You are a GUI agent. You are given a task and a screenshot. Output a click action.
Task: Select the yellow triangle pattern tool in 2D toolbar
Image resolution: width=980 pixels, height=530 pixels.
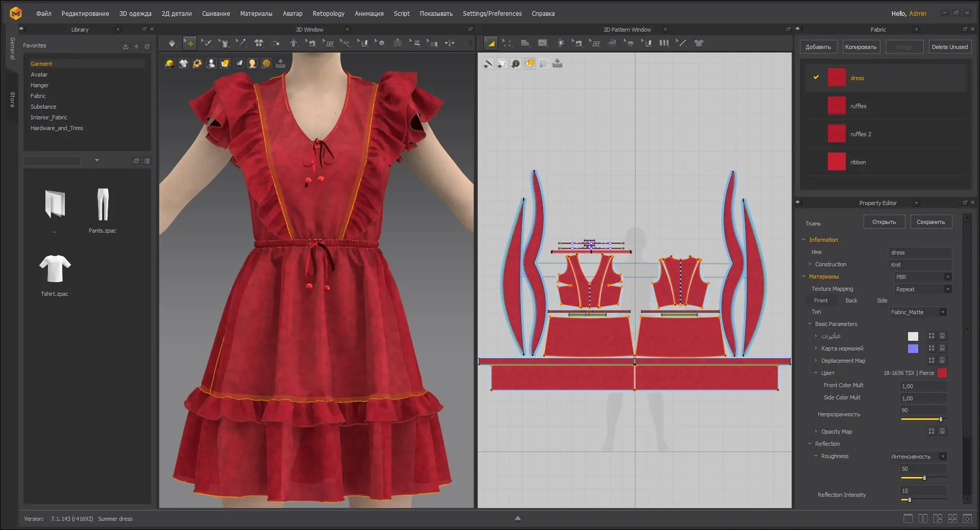[x=491, y=43]
